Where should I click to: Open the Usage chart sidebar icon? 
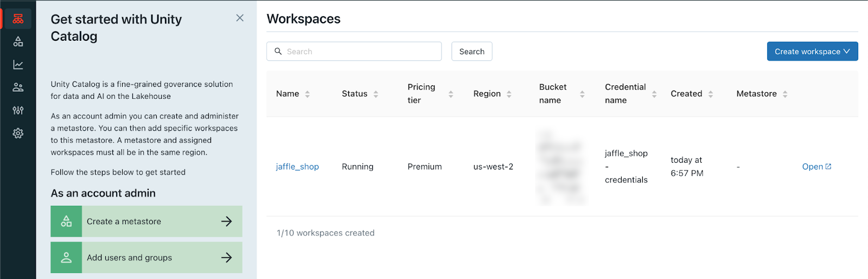pos(18,65)
